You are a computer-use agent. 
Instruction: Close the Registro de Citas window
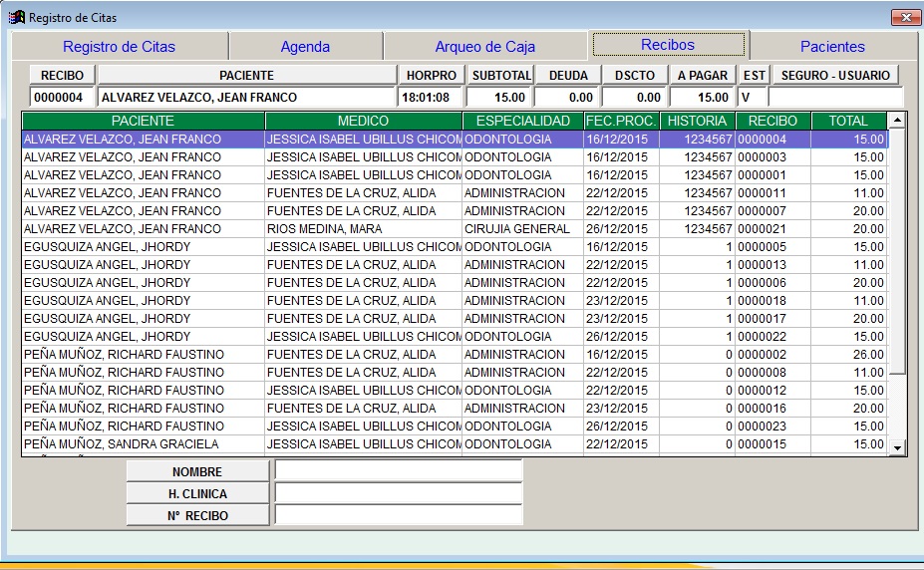click(x=905, y=17)
